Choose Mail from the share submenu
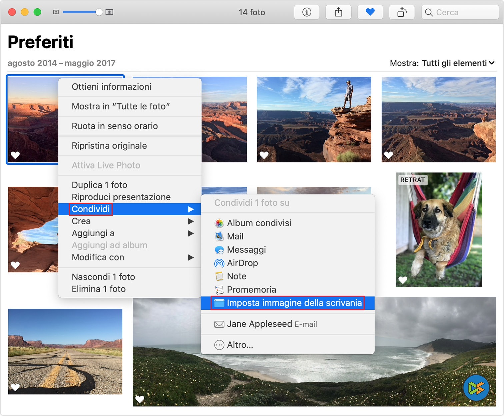The height and width of the screenshot is (420, 504). point(235,236)
